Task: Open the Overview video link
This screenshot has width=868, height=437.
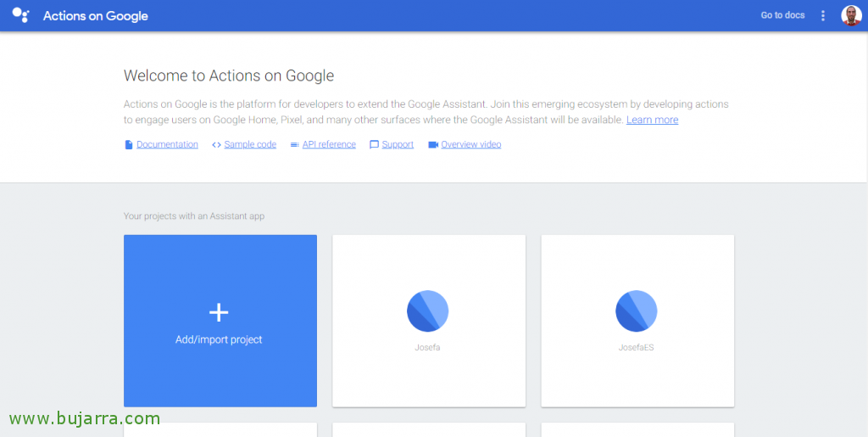Action: pyautogui.click(x=471, y=144)
